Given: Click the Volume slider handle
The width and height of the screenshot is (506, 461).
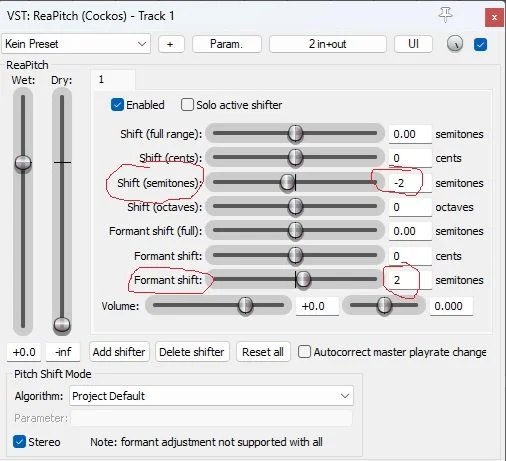Looking at the screenshot, I should tap(245, 305).
